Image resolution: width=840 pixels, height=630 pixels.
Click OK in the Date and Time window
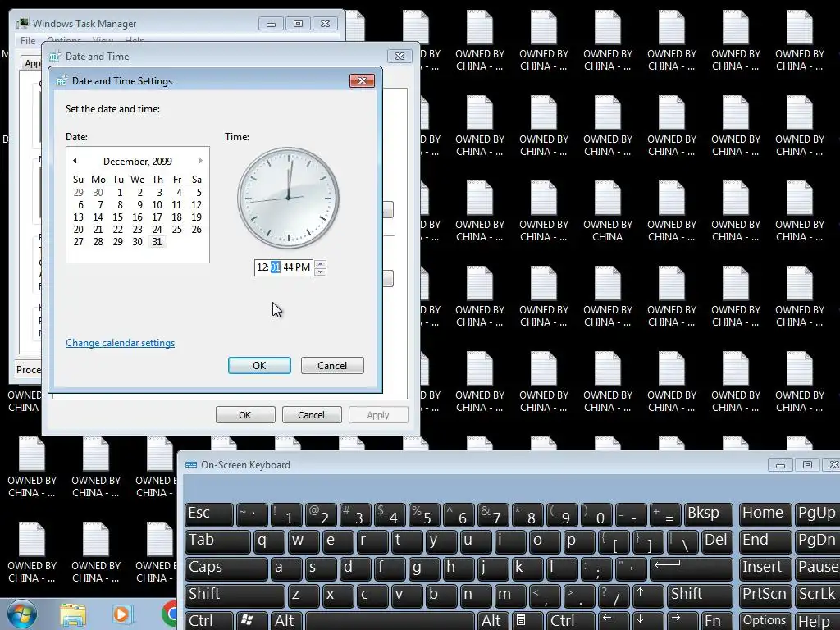(244, 414)
